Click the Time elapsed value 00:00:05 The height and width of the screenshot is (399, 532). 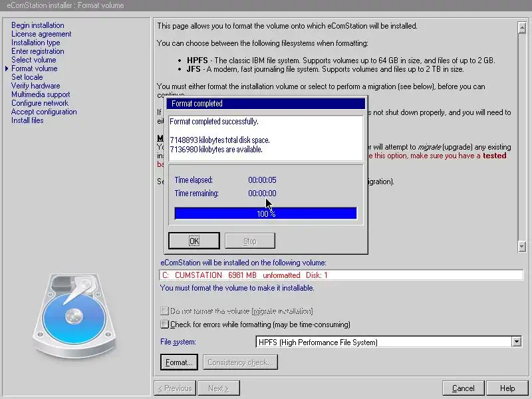[262, 180]
